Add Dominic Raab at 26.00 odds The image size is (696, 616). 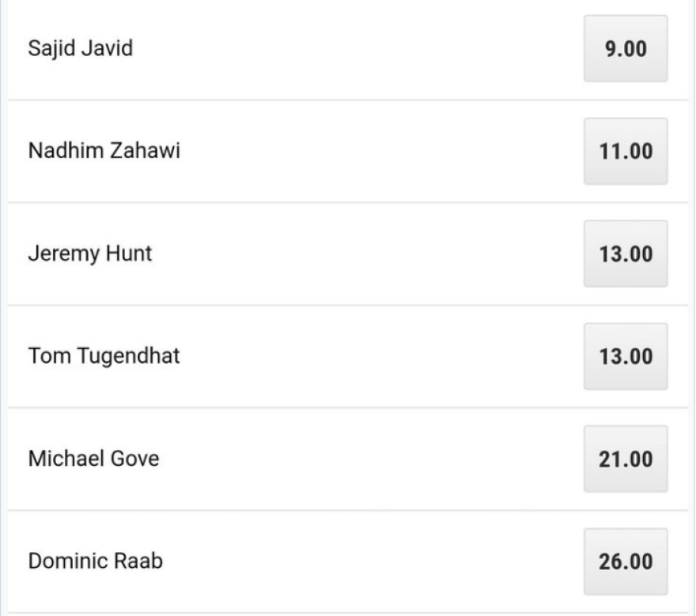625,561
